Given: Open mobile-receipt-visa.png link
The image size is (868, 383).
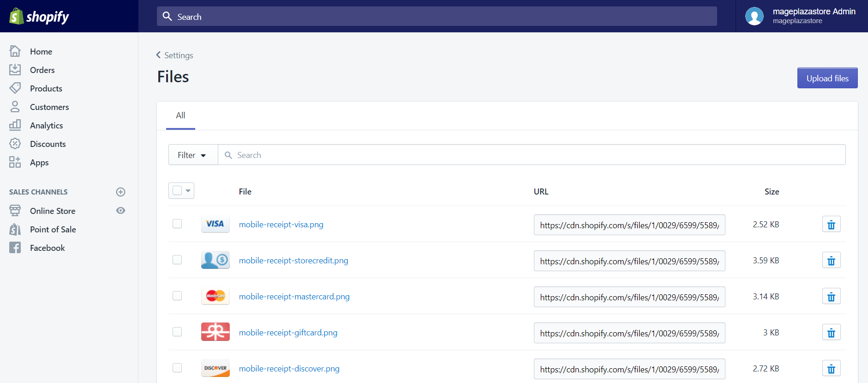Looking at the screenshot, I should click(x=281, y=225).
